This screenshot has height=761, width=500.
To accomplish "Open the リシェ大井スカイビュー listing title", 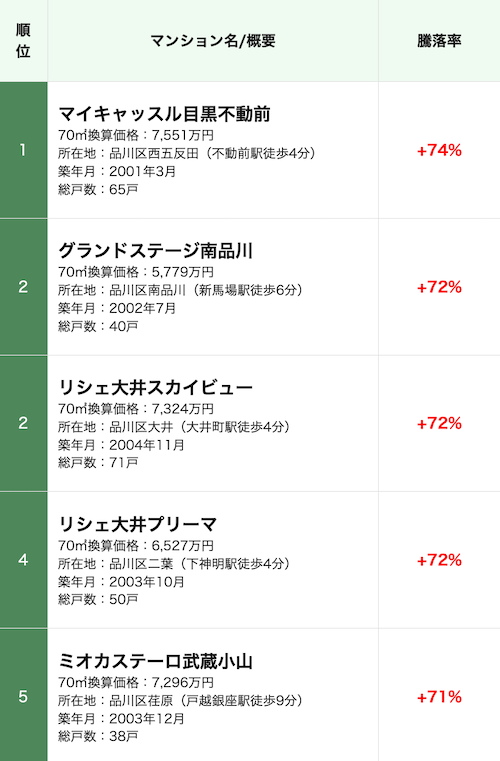I will coord(155,388).
